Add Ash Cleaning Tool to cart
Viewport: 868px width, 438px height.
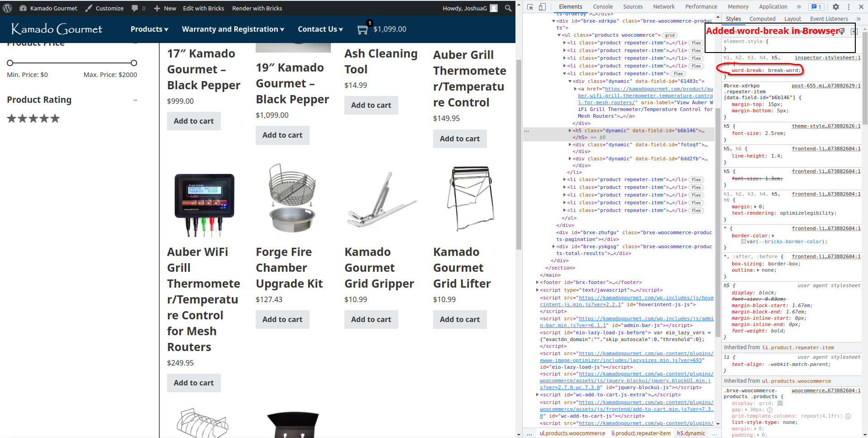tap(371, 105)
